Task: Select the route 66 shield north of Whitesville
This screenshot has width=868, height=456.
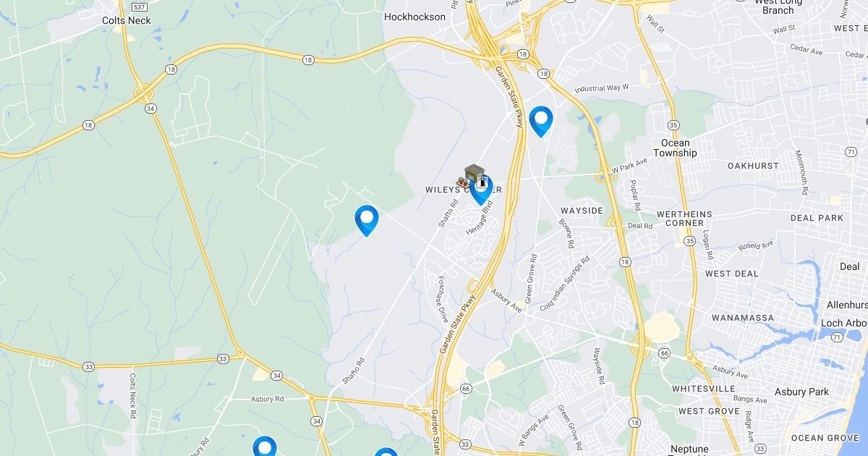Action: point(665,352)
